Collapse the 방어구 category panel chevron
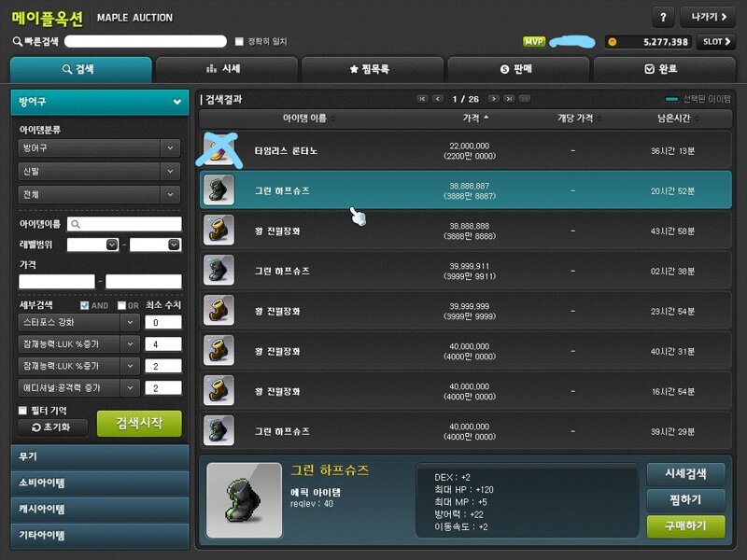 coord(176,102)
